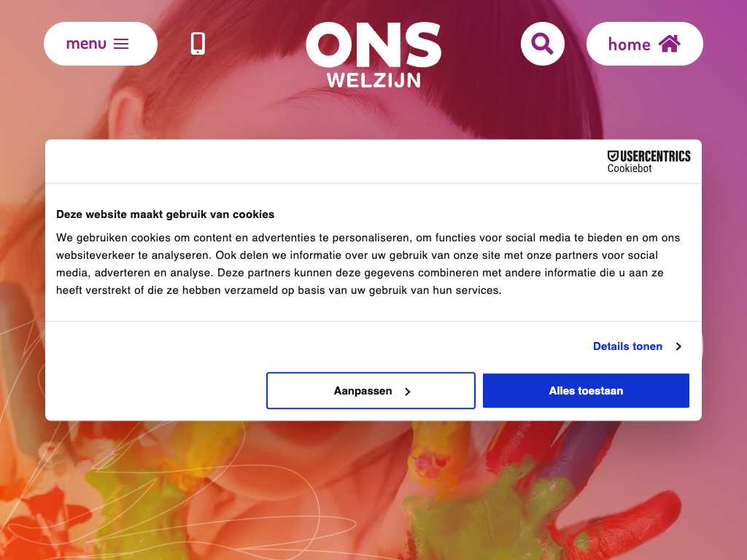Viewport: 747px width, 560px height.
Task: Open search with the magnifier icon
Action: [543, 44]
